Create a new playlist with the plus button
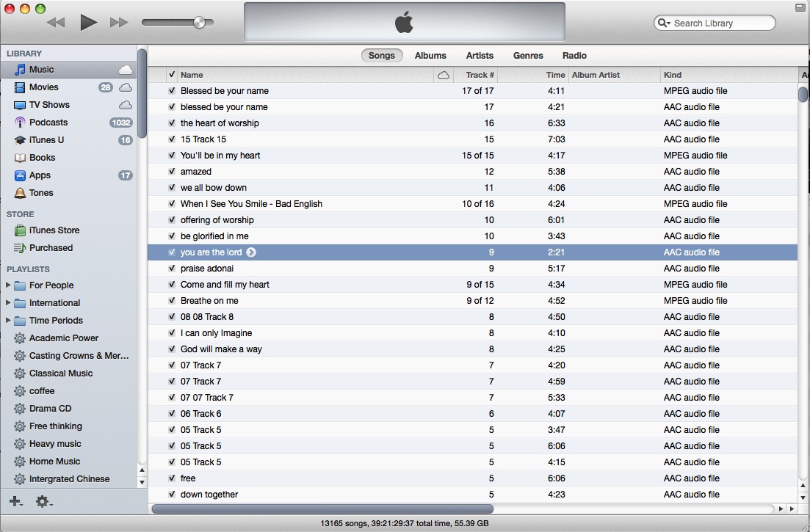 15,501
